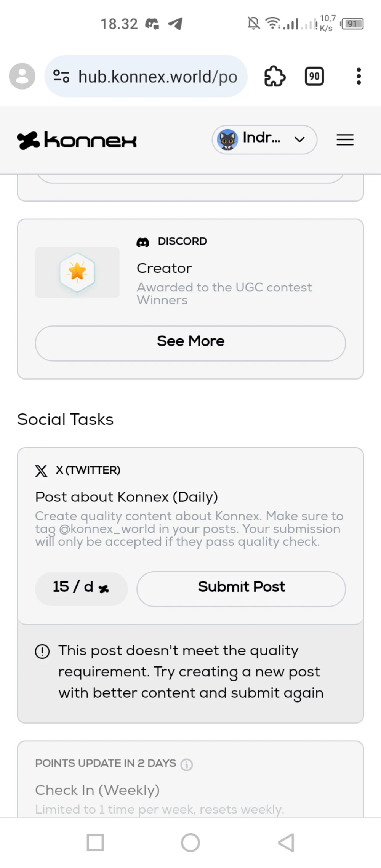Tap the hub.konnex.world address bar
381x868 pixels.
[146, 76]
